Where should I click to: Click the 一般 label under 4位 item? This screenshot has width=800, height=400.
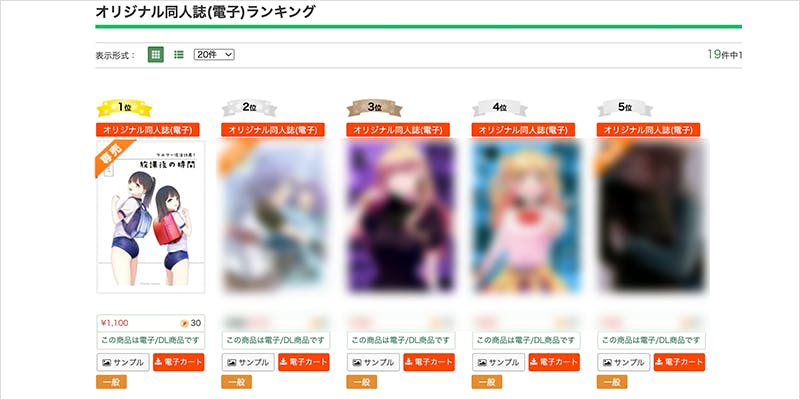pos(487,382)
